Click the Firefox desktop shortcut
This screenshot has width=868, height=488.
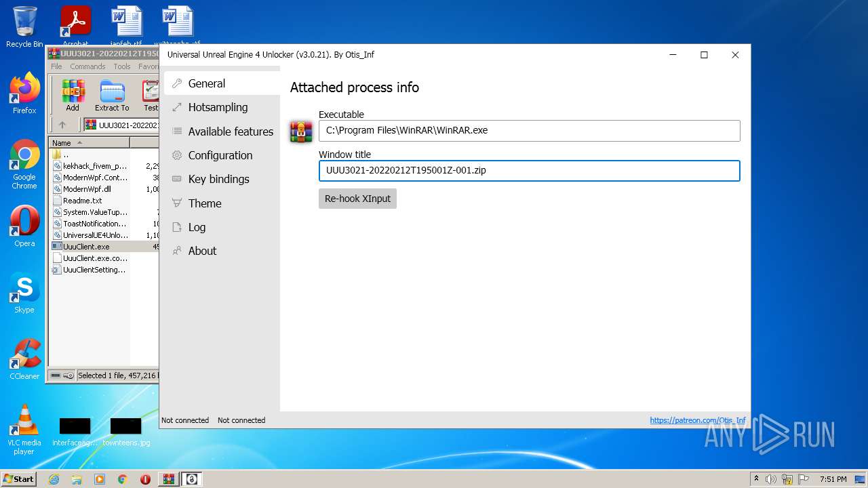24,93
